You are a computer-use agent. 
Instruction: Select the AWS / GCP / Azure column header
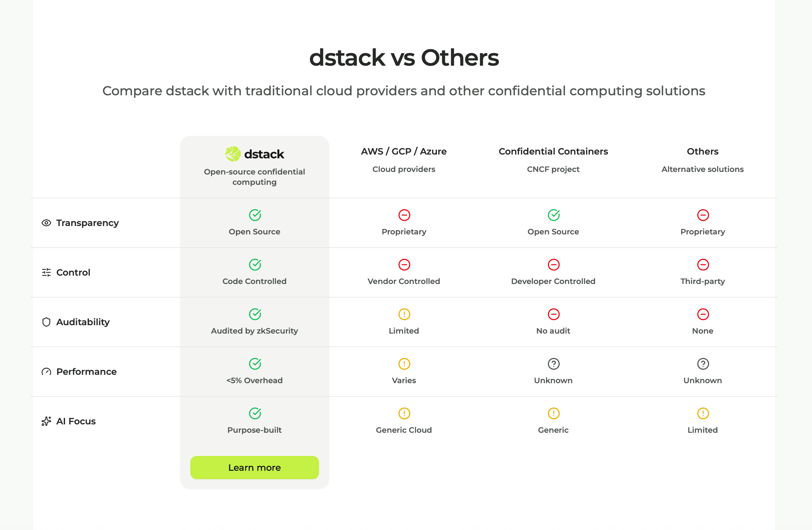tap(404, 151)
